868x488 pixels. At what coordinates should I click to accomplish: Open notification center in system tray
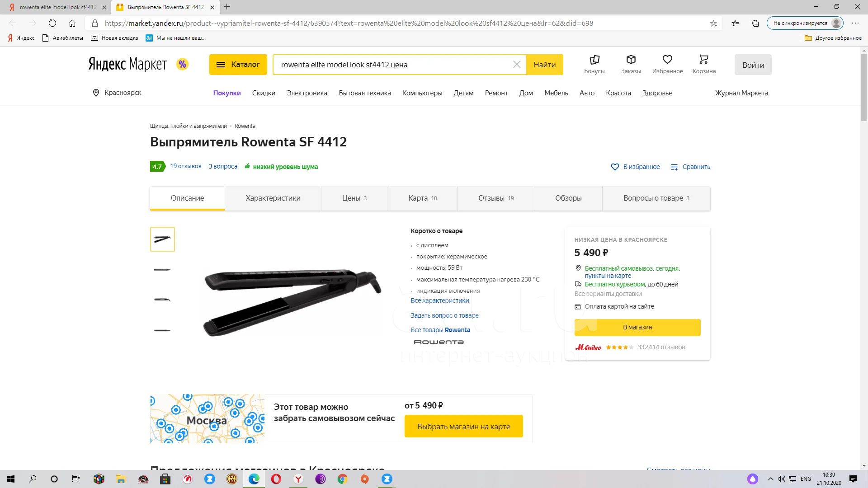click(x=853, y=479)
